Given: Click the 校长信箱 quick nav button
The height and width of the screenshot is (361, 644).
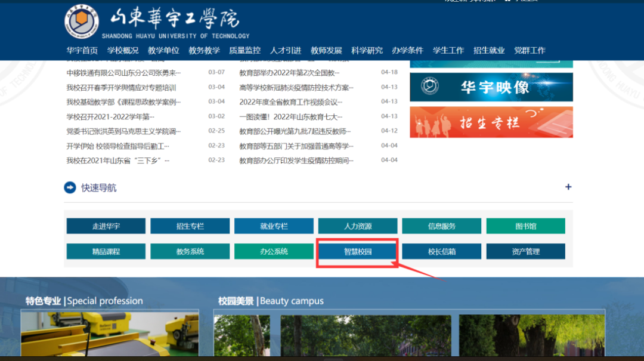Looking at the screenshot, I should click(441, 252).
